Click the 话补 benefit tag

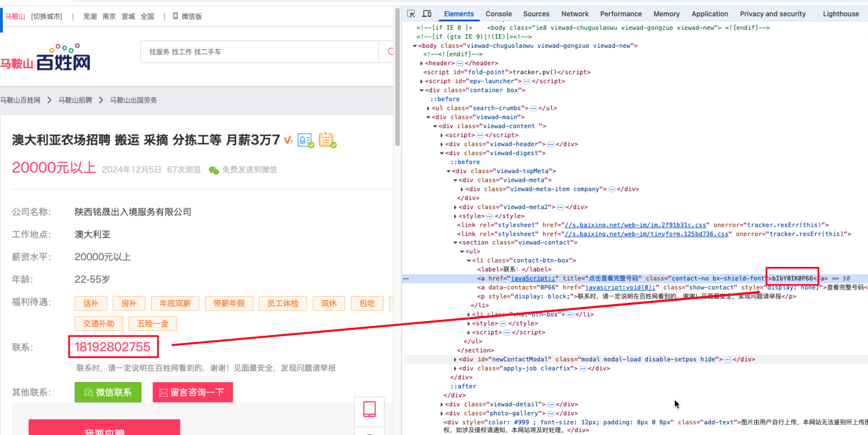pyautogui.click(x=91, y=303)
